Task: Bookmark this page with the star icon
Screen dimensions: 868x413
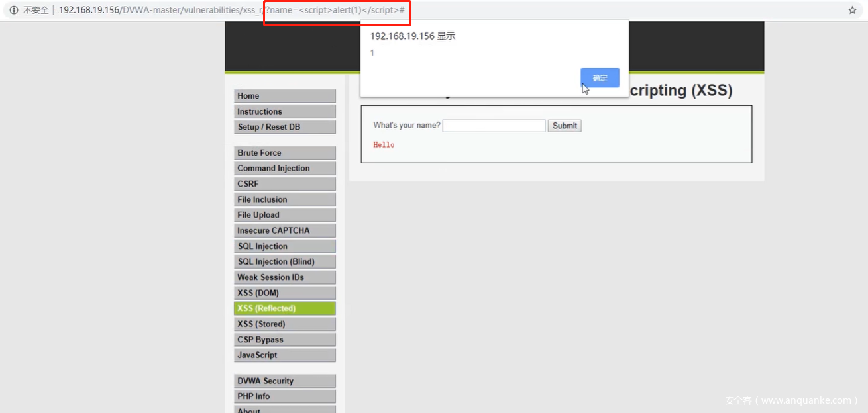Action: [852, 10]
